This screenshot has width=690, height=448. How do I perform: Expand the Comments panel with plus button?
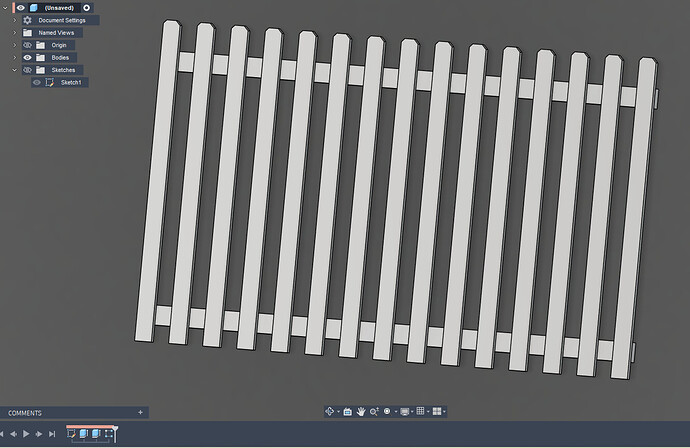tap(140, 412)
